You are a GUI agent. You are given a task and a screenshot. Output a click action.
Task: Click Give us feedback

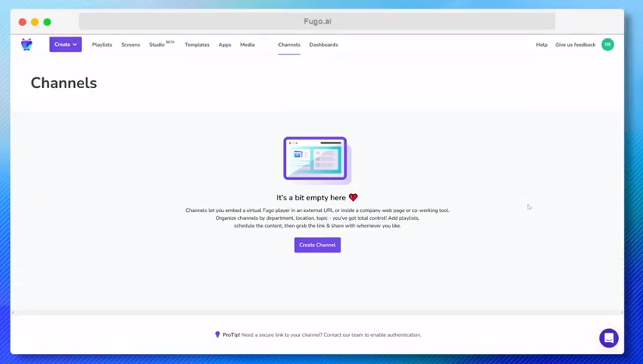tap(575, 44)
